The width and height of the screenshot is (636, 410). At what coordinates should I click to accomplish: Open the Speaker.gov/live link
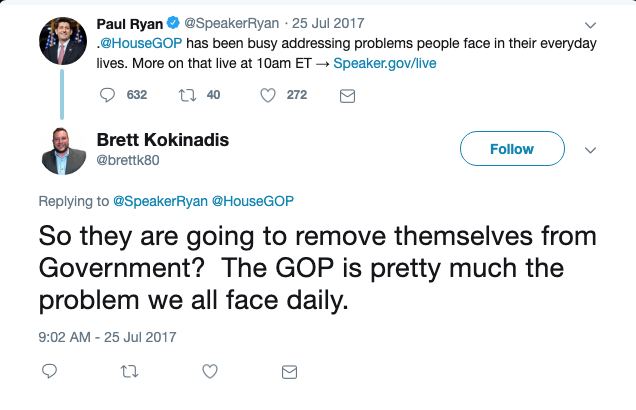coord(384,63)
